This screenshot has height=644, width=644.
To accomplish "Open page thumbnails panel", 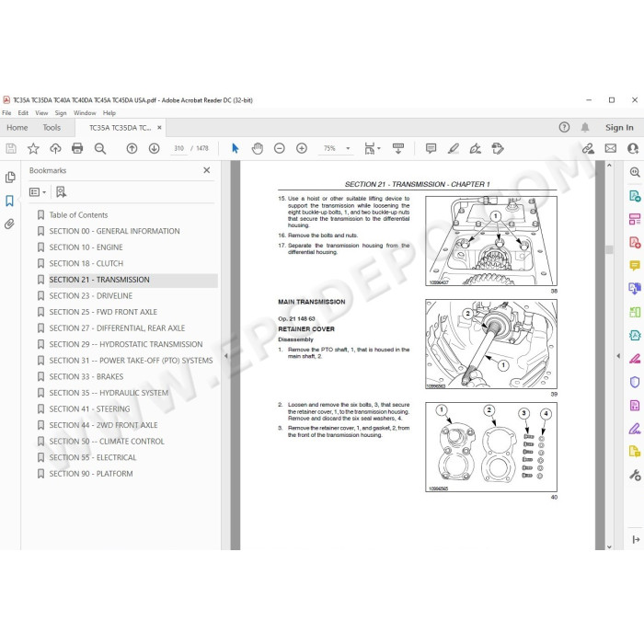I will click(x=10, y=177).
